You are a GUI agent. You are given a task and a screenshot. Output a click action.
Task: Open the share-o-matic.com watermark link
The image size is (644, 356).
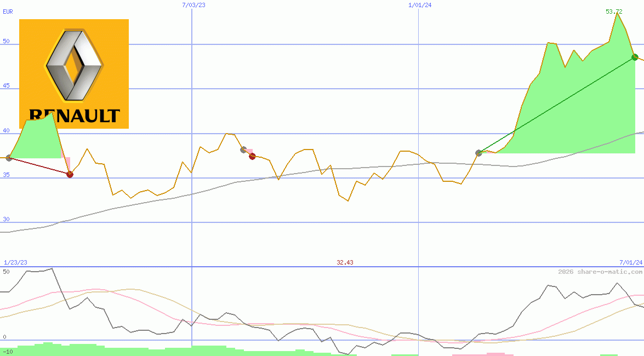600,272
